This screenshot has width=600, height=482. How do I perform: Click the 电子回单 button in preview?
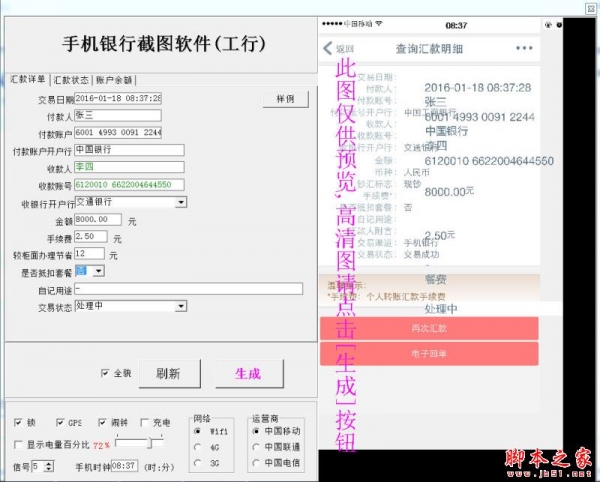click(x=429, y=353)
